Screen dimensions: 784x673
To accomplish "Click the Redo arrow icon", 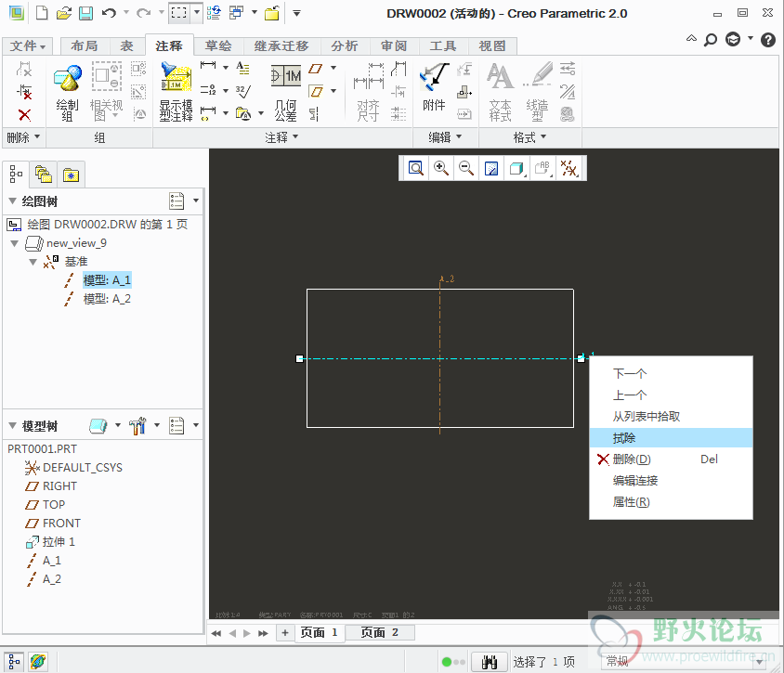I will [143, 13].
